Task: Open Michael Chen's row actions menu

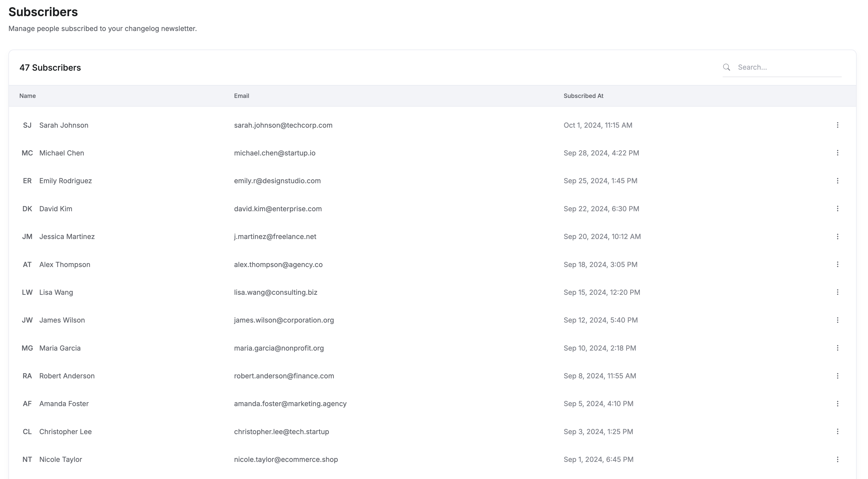Action: (837, 153)
